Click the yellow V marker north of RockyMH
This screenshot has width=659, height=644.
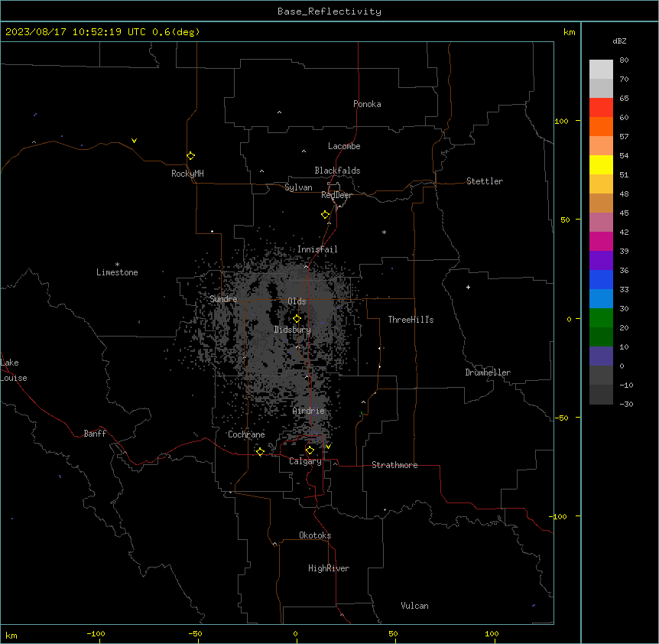134,141
